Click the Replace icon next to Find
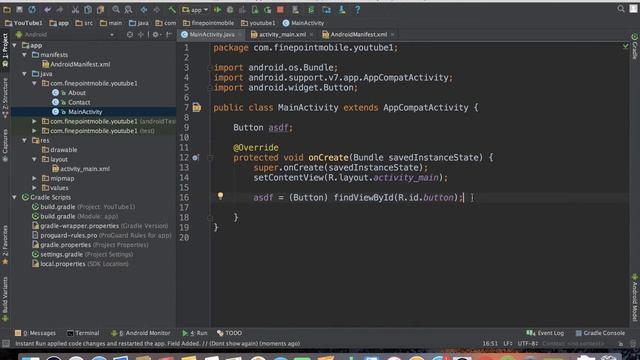Screen dimensions: 640x360 [x=128, y=9]
